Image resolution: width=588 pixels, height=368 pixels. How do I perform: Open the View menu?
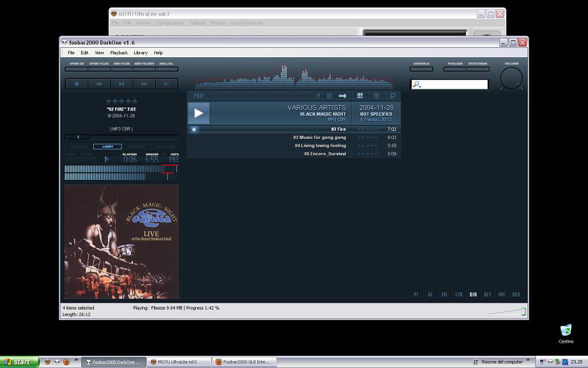pos(99,53)
